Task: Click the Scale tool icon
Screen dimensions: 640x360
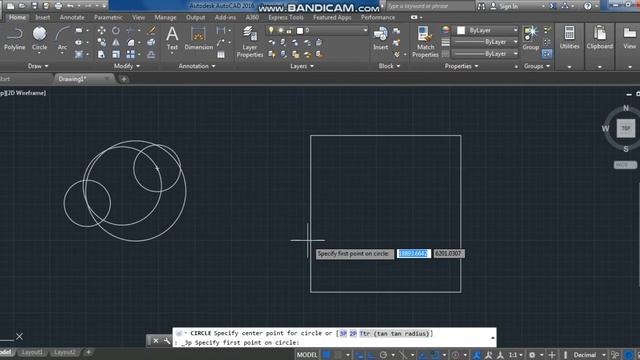Action: pos(116,54)
